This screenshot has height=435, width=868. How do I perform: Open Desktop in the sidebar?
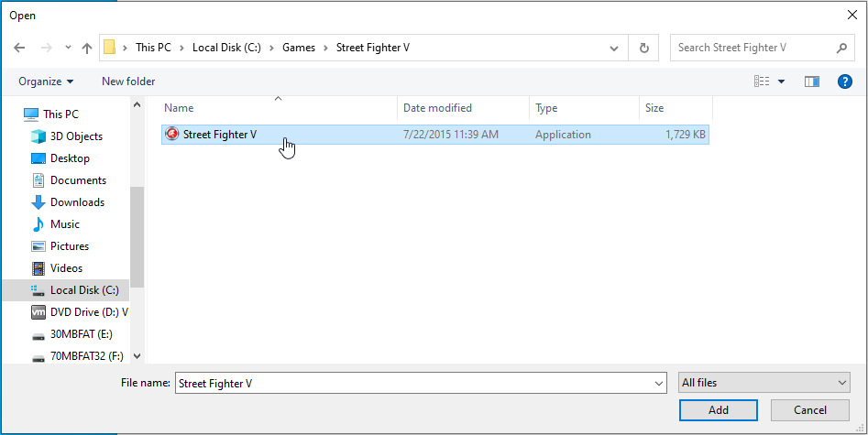pos(70,158)
